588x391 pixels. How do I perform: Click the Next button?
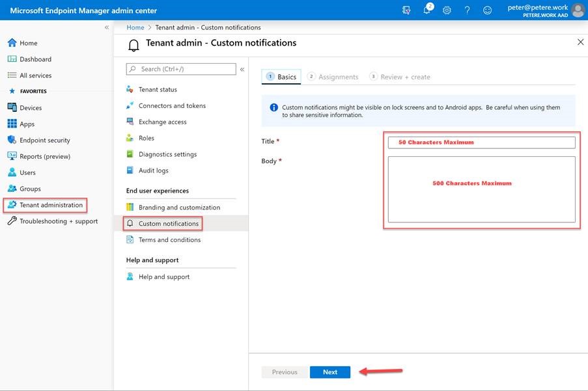point(330,372)
